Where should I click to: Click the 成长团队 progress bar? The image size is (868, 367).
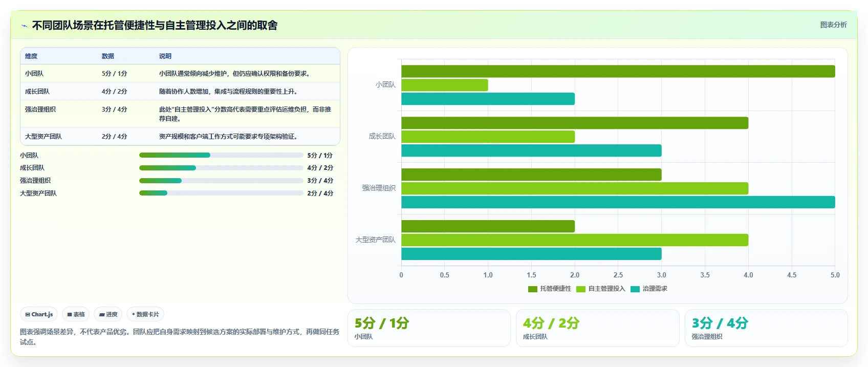click(x=221, y=168)
